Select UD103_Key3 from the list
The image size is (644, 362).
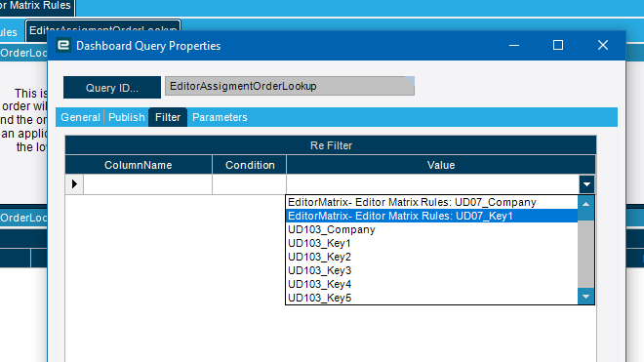(432, 270)
